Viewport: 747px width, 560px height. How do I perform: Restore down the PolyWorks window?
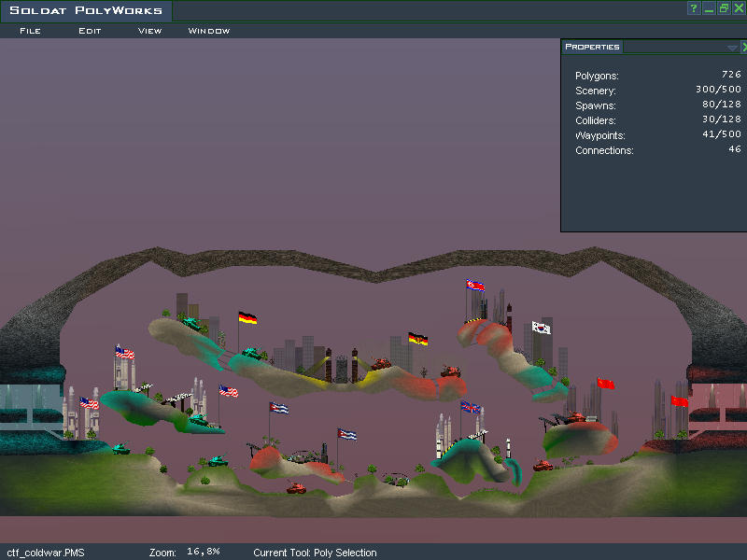point(724,8)
